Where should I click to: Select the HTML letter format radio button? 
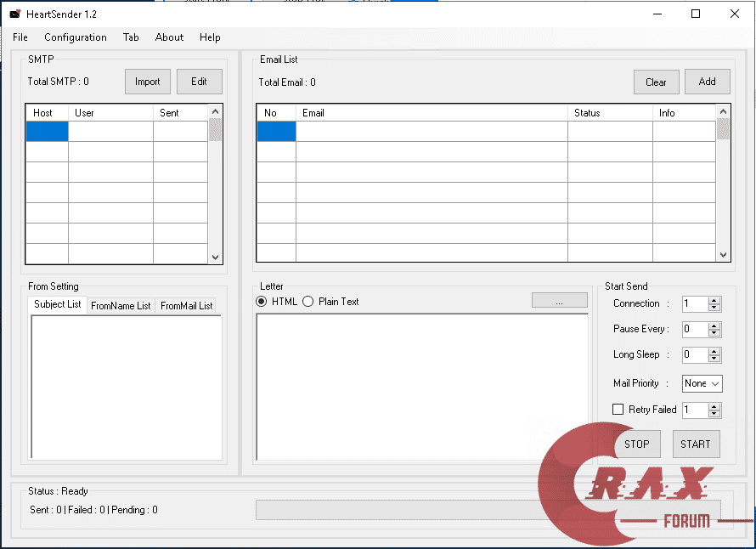pos(262,302)
